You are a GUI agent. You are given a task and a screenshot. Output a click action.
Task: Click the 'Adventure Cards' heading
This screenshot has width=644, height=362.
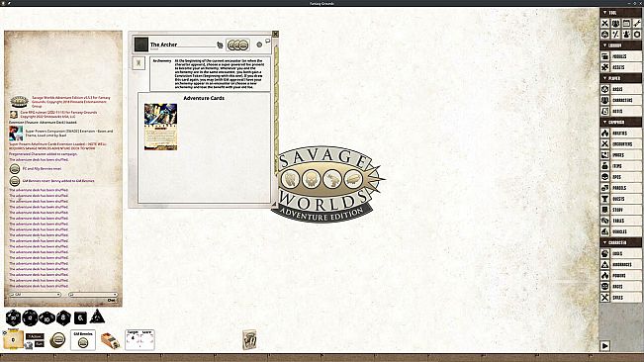(204, 98)
